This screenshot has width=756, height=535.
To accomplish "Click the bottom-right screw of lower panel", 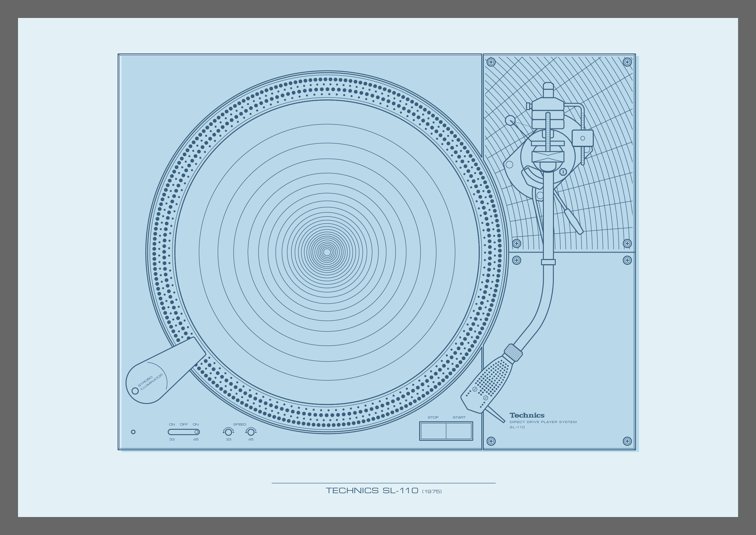I will (627, 441).
